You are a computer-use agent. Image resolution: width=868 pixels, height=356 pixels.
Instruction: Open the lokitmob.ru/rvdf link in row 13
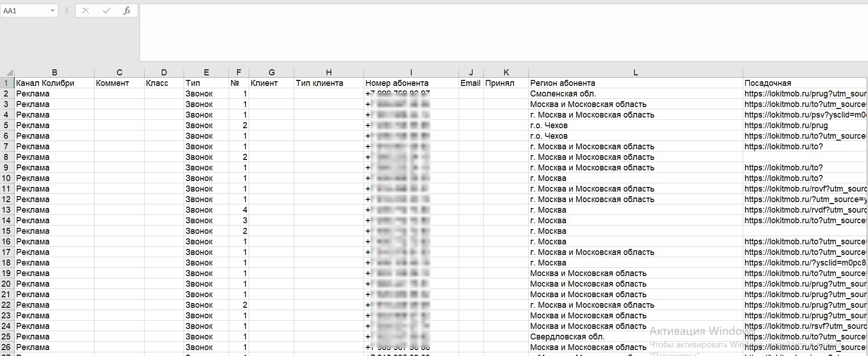click(x=805, y=210)
